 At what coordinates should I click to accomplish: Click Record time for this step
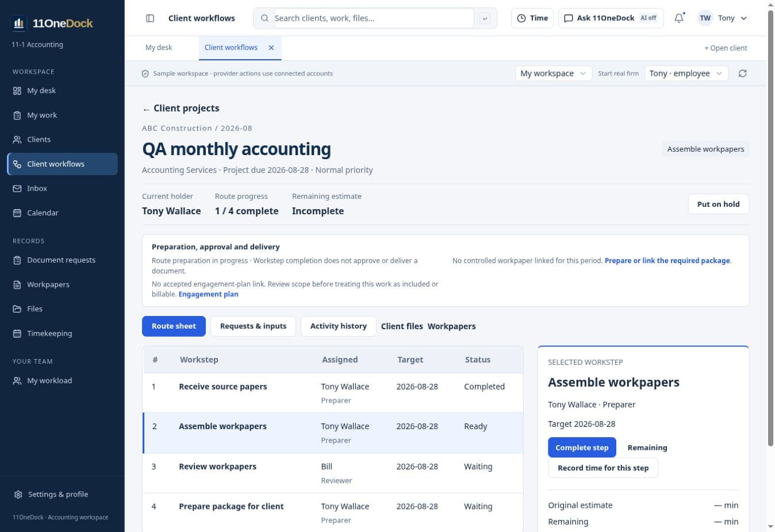pos(603,468)
